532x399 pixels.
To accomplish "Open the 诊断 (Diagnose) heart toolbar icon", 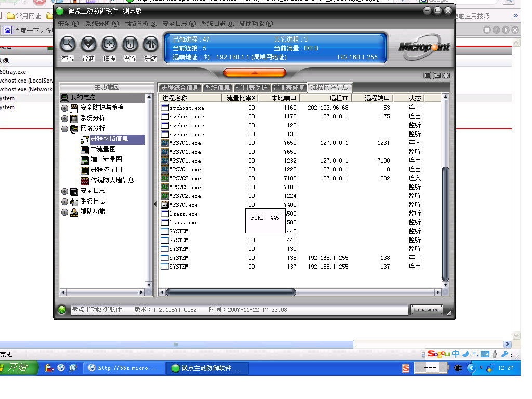I will pos(88,45).
